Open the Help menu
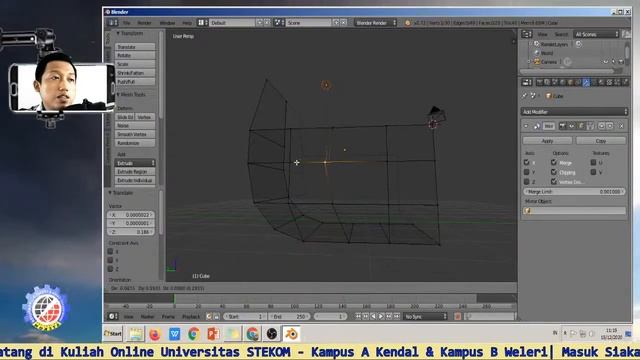This screenshot has width=640, height=360. tap(187, 23)
